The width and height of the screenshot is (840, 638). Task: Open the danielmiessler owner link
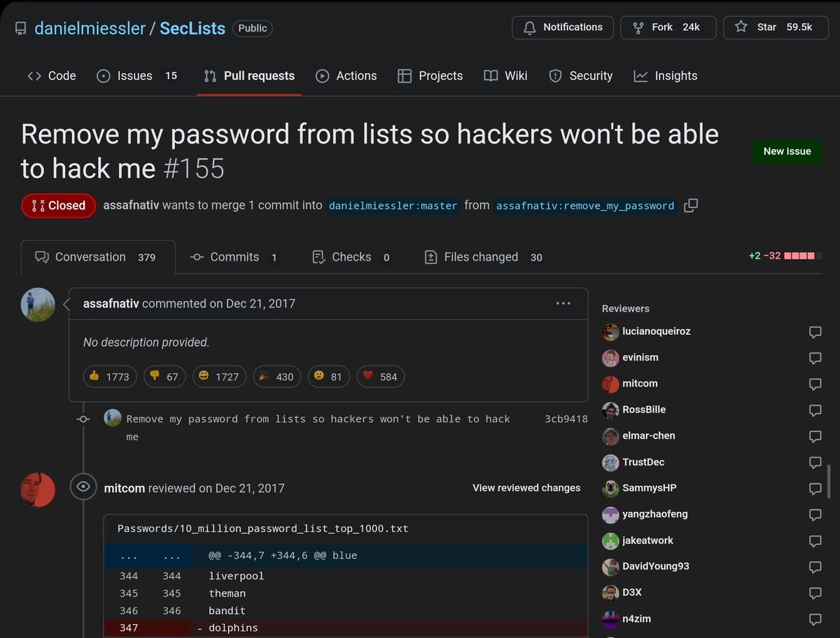[x=90, y=29]
